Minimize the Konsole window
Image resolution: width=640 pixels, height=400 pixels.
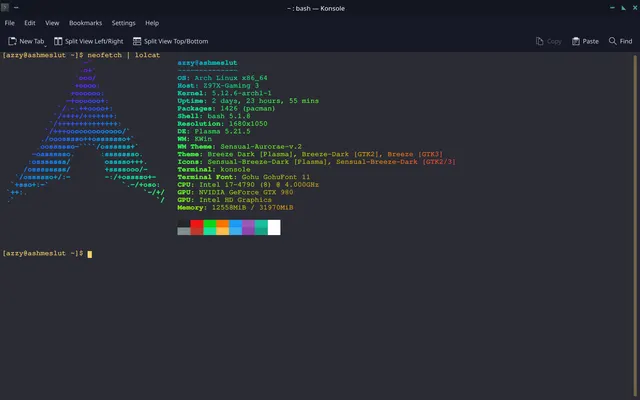[612, 8]
